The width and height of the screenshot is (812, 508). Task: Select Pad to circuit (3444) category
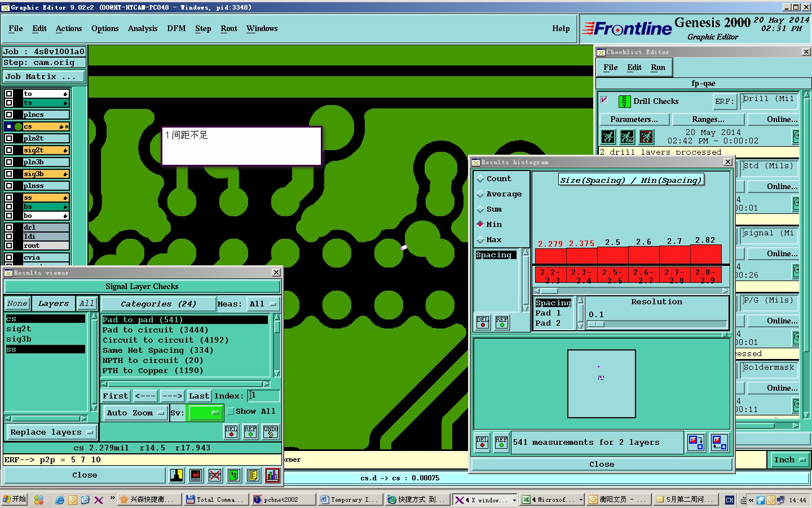coord(156,330)
